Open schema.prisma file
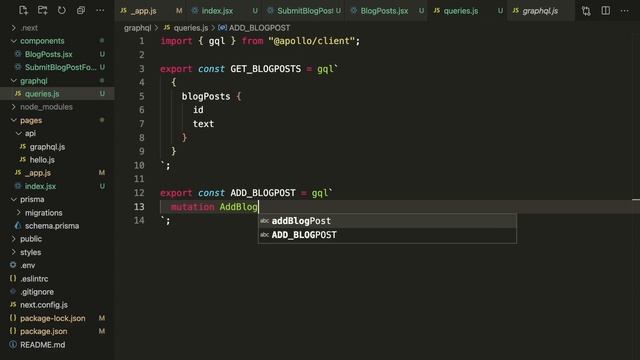The image size is (640, 360). tap(57, 226)
